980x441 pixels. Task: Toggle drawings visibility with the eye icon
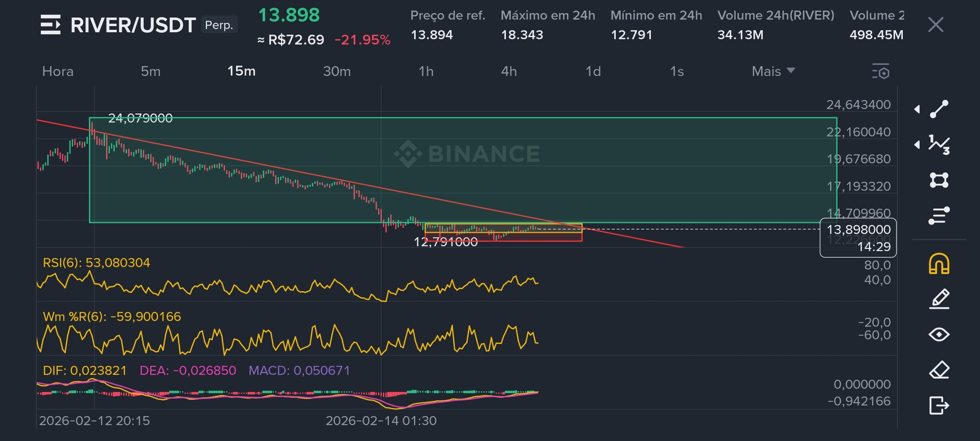click(x=939, y=334)
